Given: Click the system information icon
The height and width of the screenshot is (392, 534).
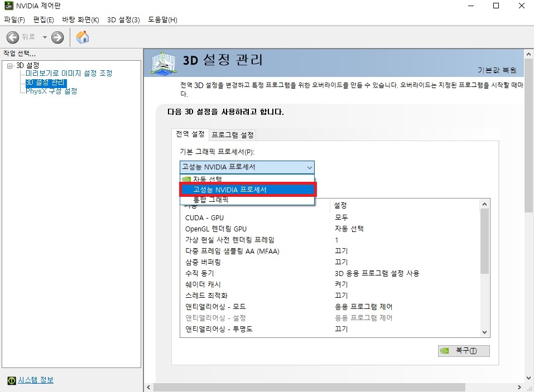Looking at the screenshot, I should (x=12, y=380).
